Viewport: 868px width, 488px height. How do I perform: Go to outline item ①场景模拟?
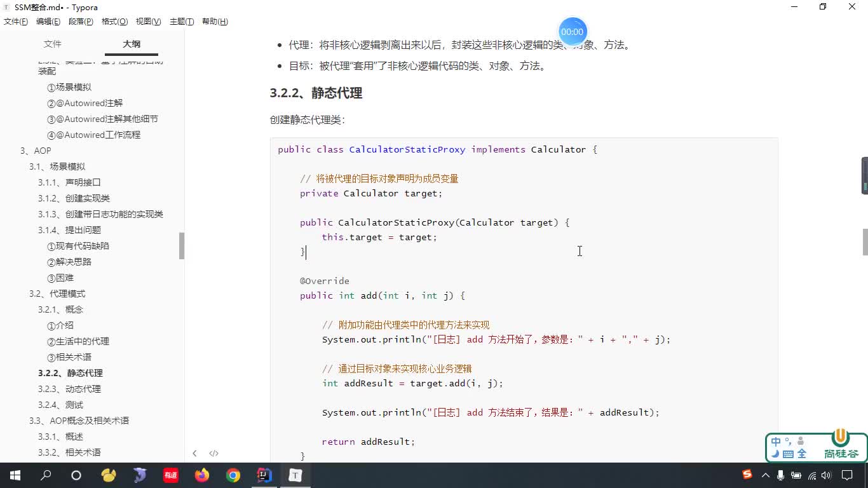point(69,87)
